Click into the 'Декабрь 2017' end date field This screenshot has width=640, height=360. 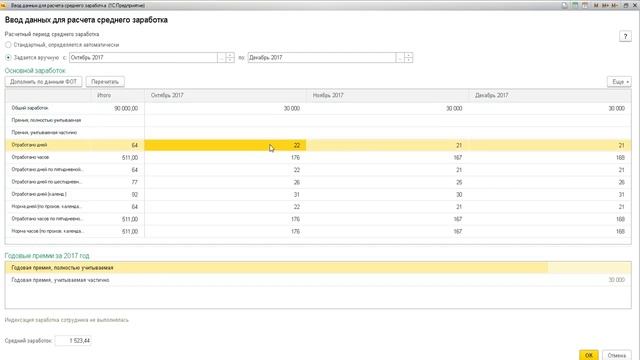pos(322,58)
